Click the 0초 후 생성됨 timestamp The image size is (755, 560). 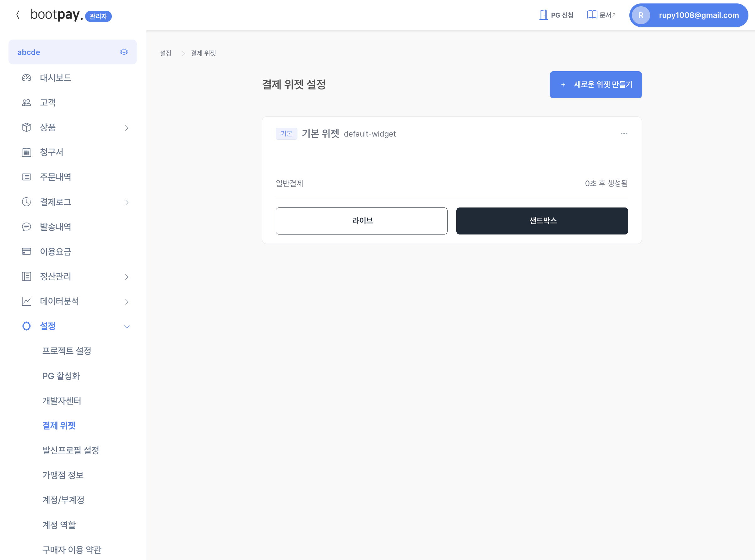(606, 183)
